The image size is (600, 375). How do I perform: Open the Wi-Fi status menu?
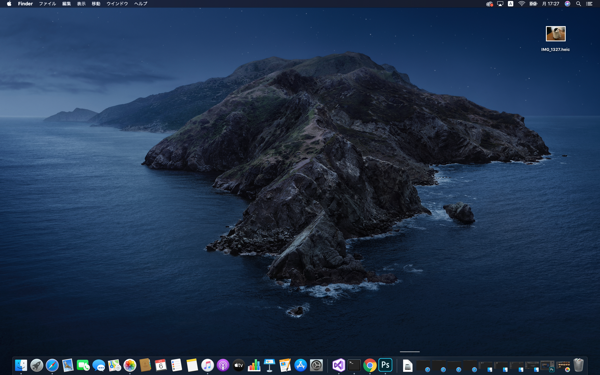tap(522, 3)
